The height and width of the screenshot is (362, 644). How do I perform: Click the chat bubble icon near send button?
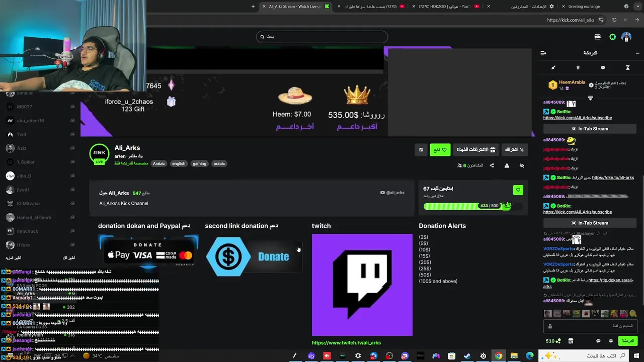[598, 341]
